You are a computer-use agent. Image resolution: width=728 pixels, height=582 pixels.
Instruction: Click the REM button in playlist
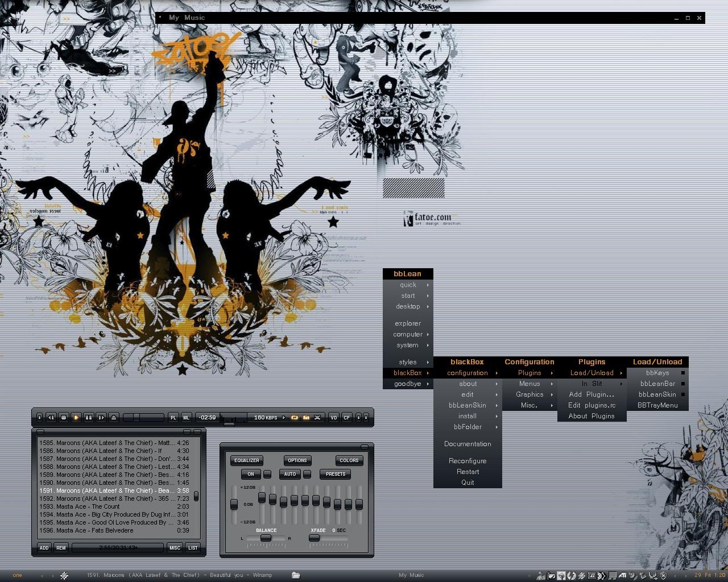[61, 548]
